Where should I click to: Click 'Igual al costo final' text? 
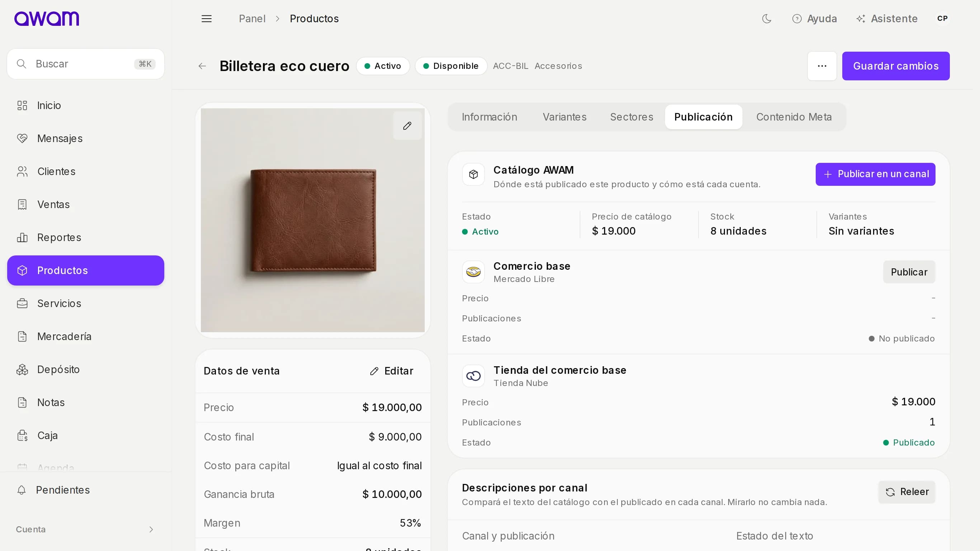[379, 466]
